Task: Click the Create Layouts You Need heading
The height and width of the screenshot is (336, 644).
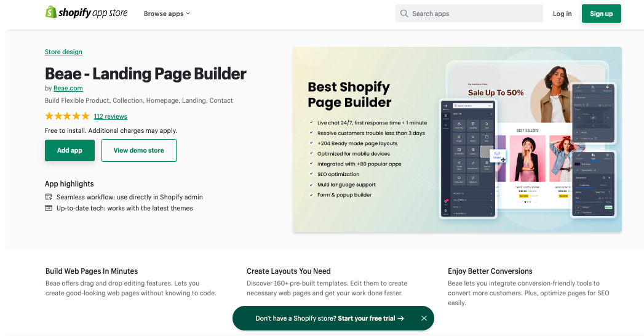Action: [288, 271]
